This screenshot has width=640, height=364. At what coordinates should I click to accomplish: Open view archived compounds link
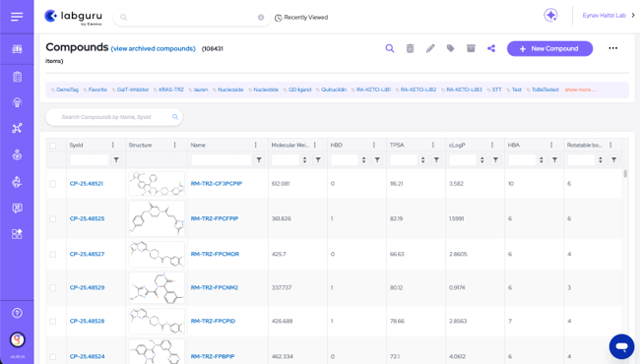[153, 48]
